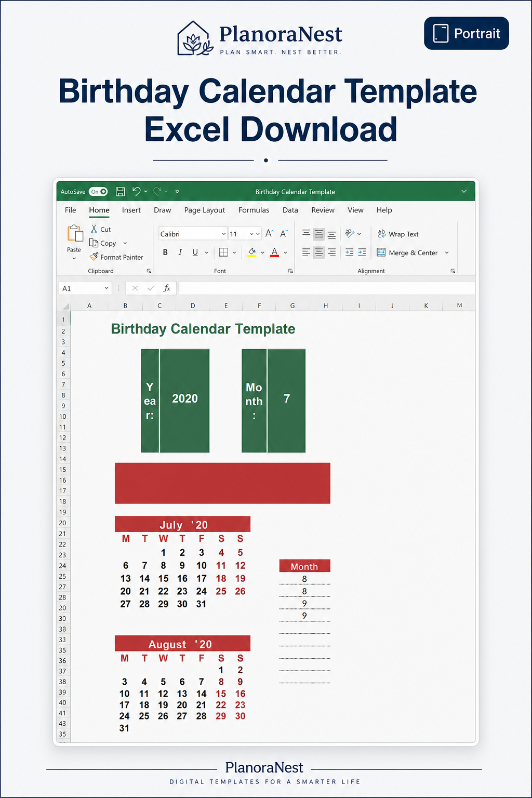Image resolution: width=532 pixels, height=798 pixels.
Task: Click the red Font Color button
Action: coord(275,252)
